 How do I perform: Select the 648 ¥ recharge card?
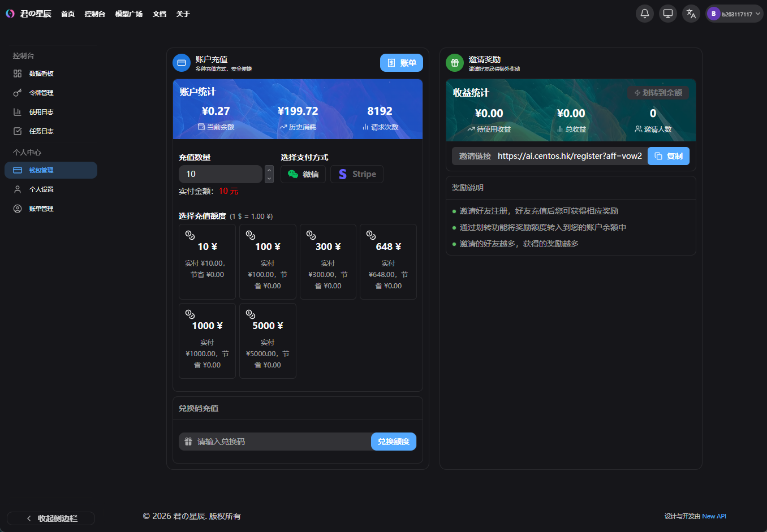[389, 262]
